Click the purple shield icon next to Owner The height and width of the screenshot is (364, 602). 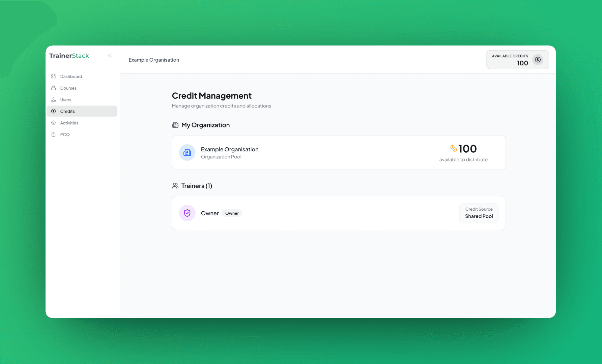[x=187, y=213]
